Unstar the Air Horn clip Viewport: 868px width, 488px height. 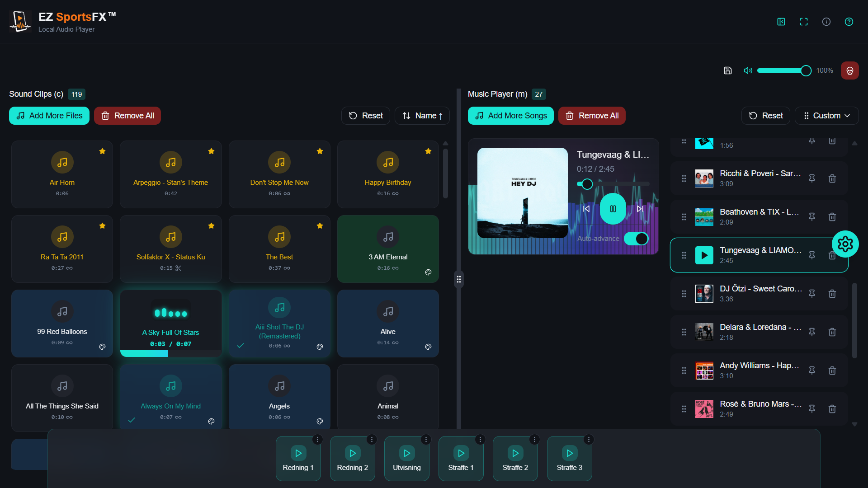(102, 151)
